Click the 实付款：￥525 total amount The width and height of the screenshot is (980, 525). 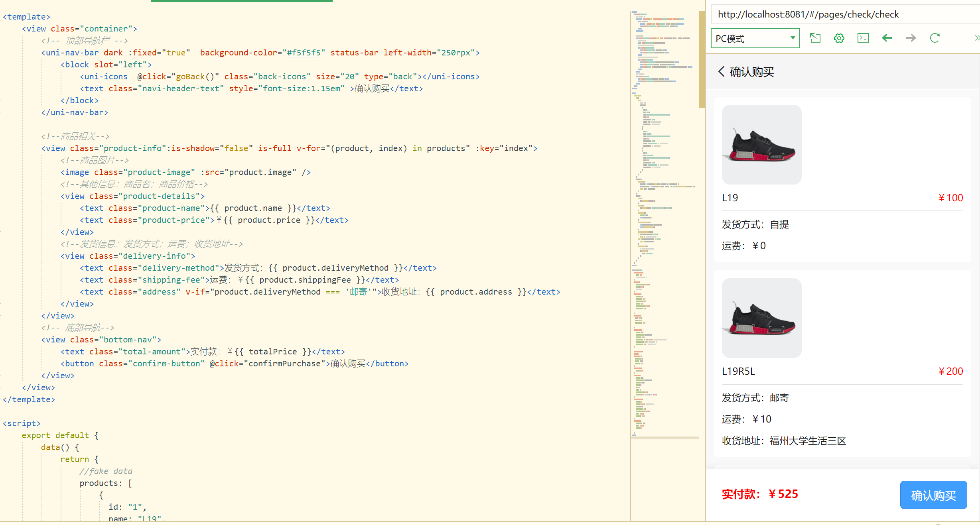(x=760, y=494)
